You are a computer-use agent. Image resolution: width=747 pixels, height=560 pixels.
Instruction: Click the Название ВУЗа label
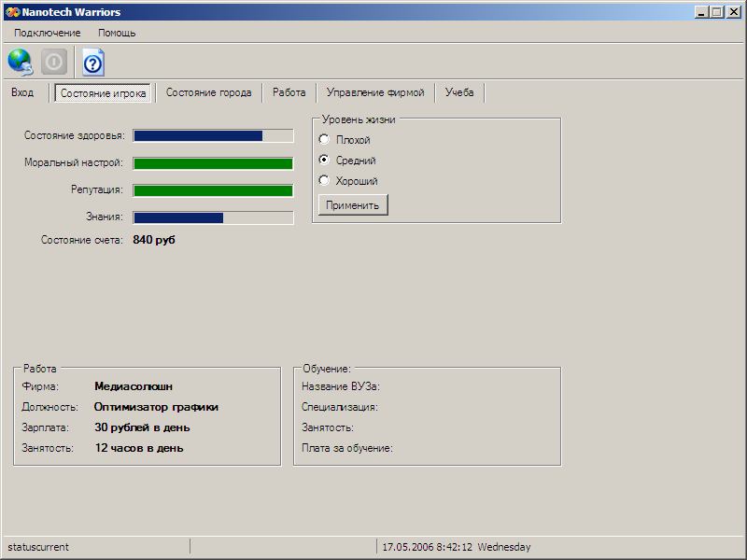(x=341, y=386)
